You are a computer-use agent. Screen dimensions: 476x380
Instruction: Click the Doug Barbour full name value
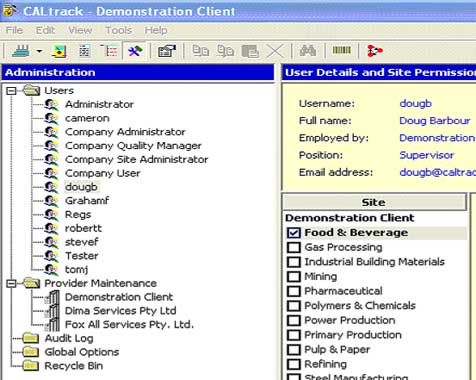click(x=435, y=121)
